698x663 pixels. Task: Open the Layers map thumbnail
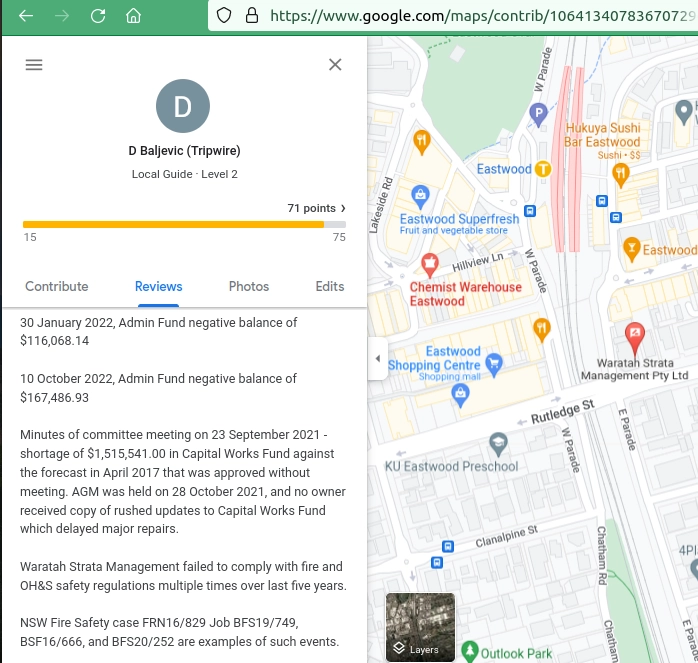420,627
